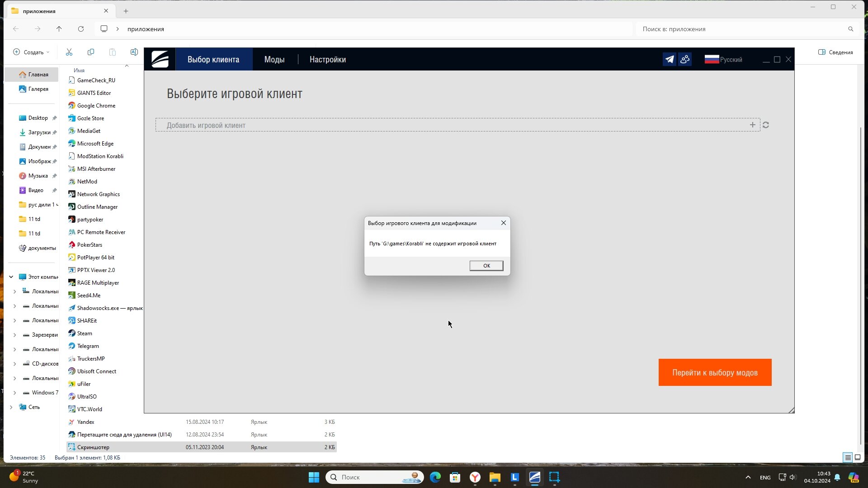Open the Yandex Browser taskbar icon
Screen dimensions: 868x488
click(475, 477)
